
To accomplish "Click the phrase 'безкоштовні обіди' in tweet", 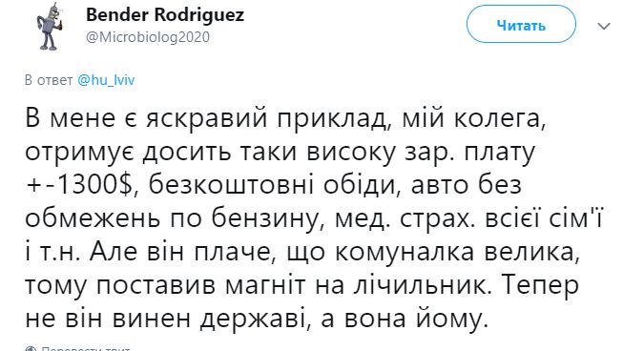I will click(272, 185).
